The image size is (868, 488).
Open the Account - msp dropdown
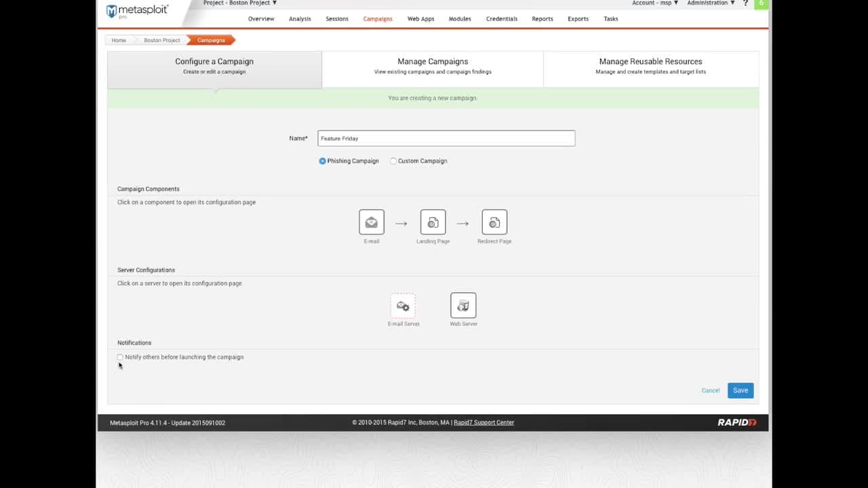(655, 3)
